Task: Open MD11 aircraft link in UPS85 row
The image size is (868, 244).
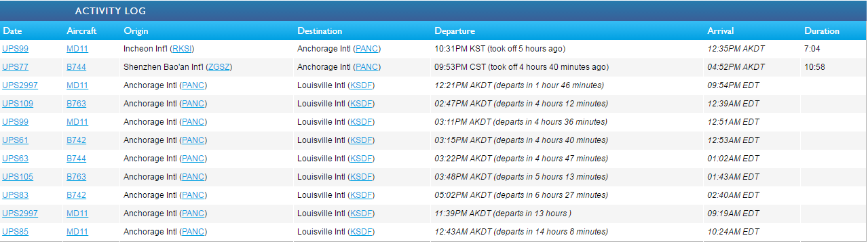Action: coord(77,232)
